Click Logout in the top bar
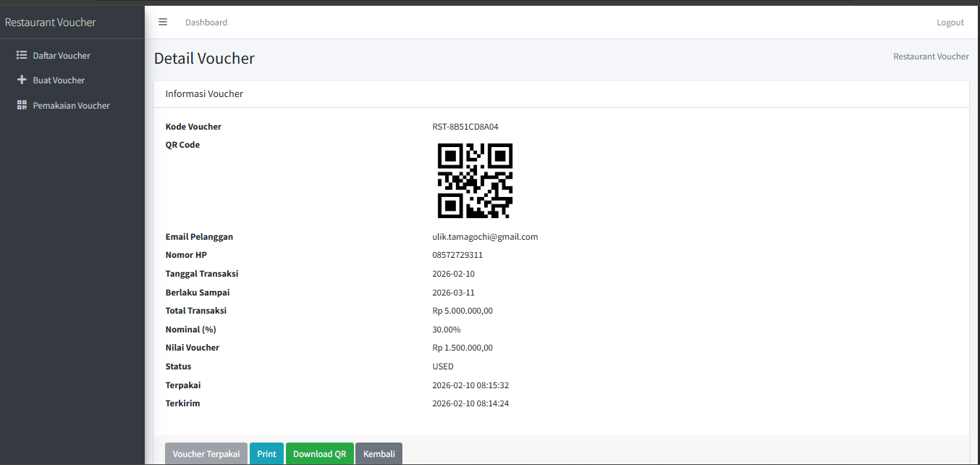 (950, 22)
